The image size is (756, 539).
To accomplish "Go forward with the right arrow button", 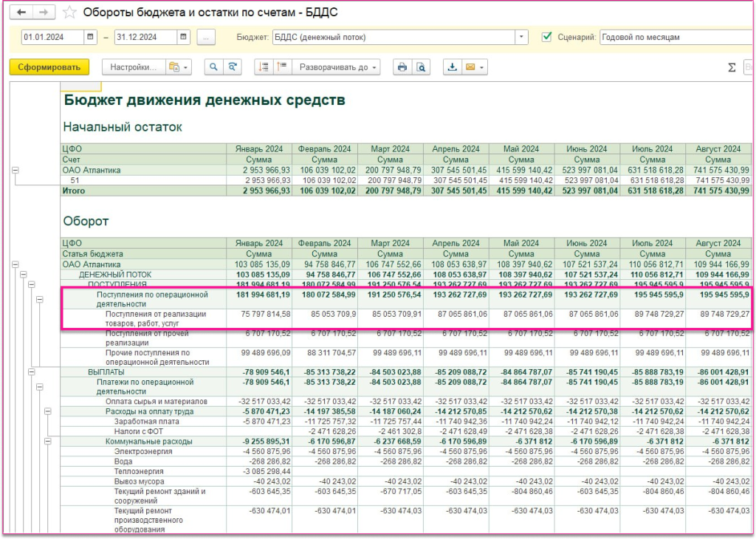I will click(x=44, y=12).
